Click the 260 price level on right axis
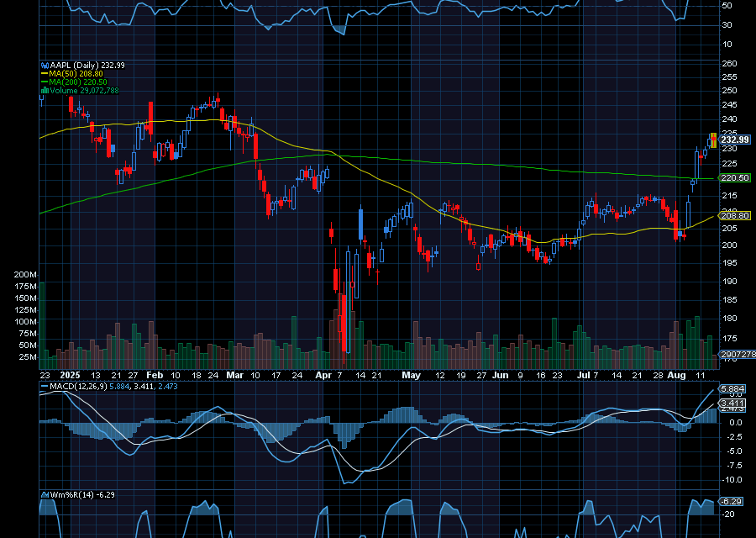 click(729, 64)
